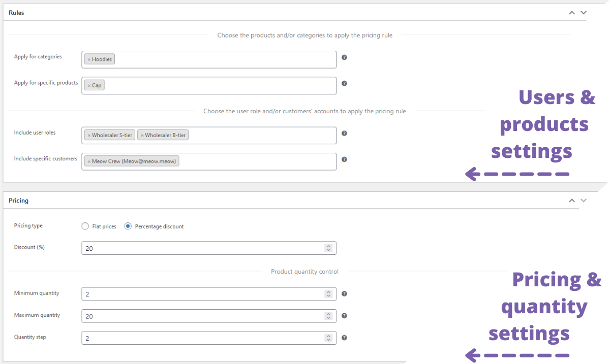This screenshot has width=610, height=364.
Task: Open help for Apply for categories
Action: click(x=344, y=57)
